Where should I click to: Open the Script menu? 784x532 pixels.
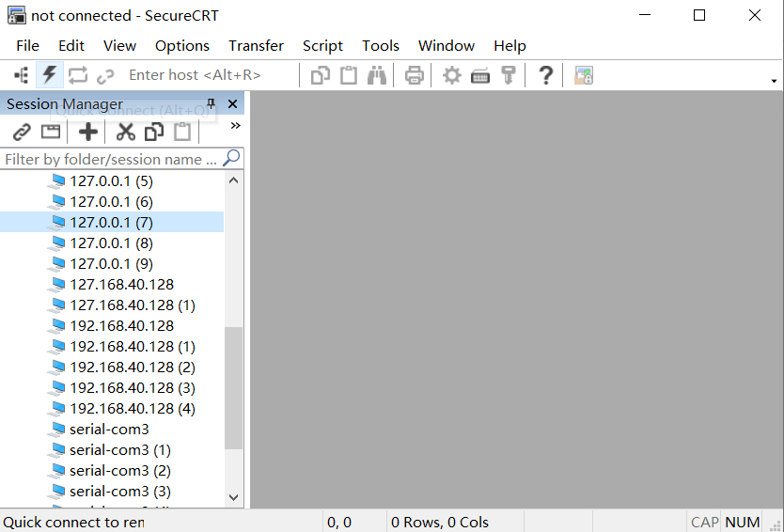click(322, 45)
